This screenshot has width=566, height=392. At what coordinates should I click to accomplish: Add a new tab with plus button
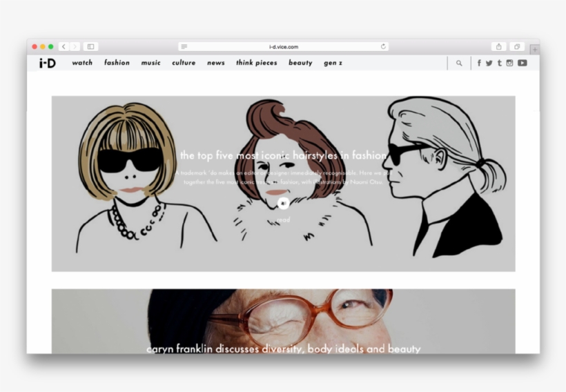click(535, 50)
